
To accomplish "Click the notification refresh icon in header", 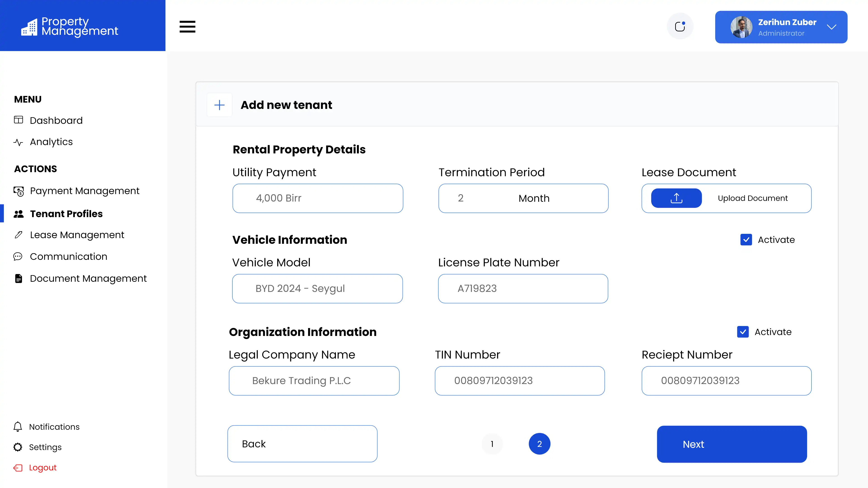I will [x=680, y=26].
